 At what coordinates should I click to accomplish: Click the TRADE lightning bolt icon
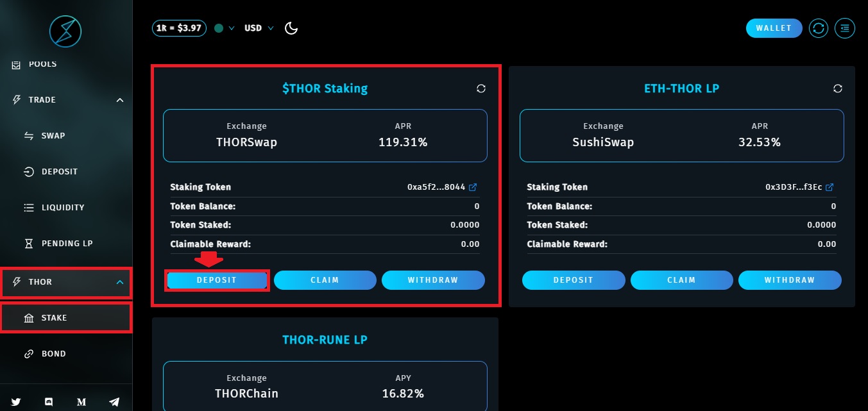tap(17, 100)
